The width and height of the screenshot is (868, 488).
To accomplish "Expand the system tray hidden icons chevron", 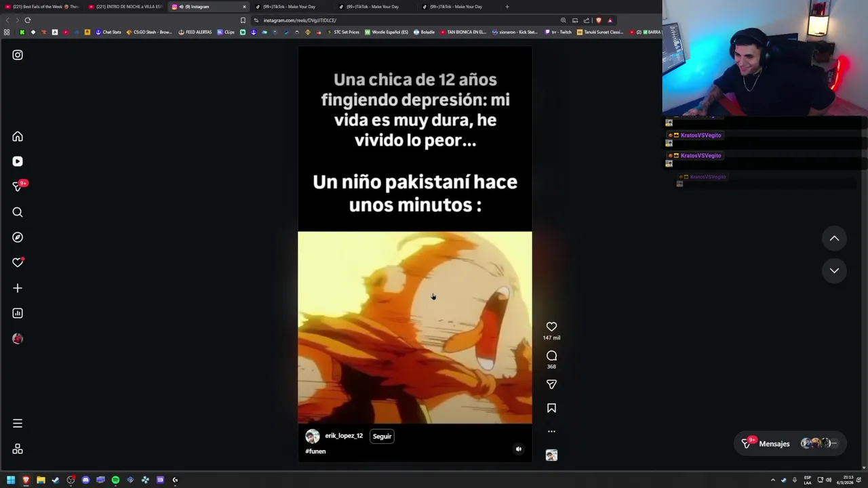I will point(772,480).
